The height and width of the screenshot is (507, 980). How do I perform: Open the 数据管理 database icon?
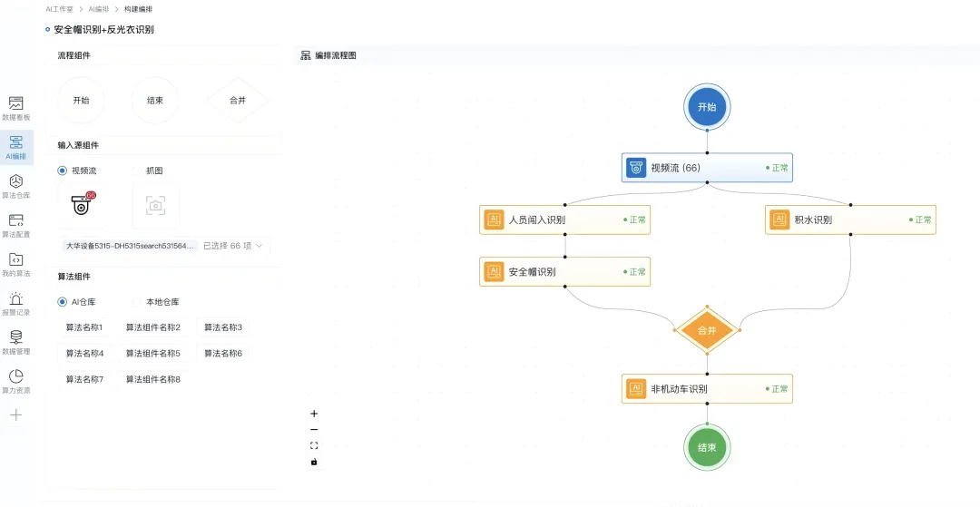(x=16, y=337)
